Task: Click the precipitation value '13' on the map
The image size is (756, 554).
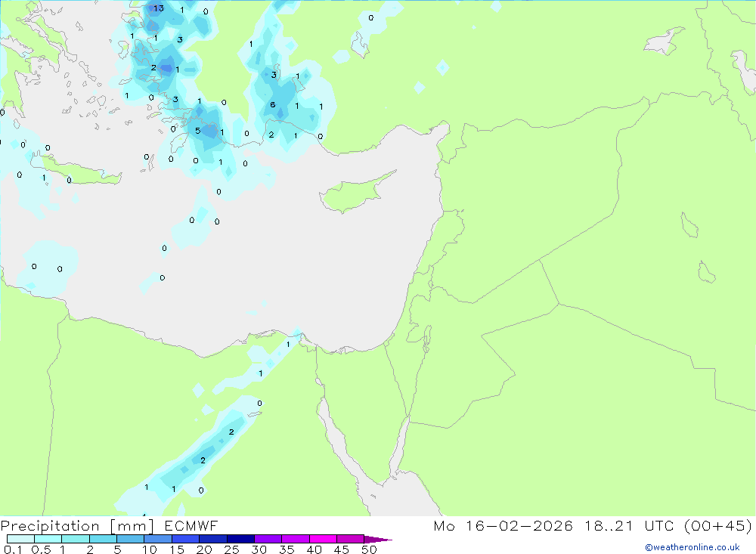Action: 159,8
